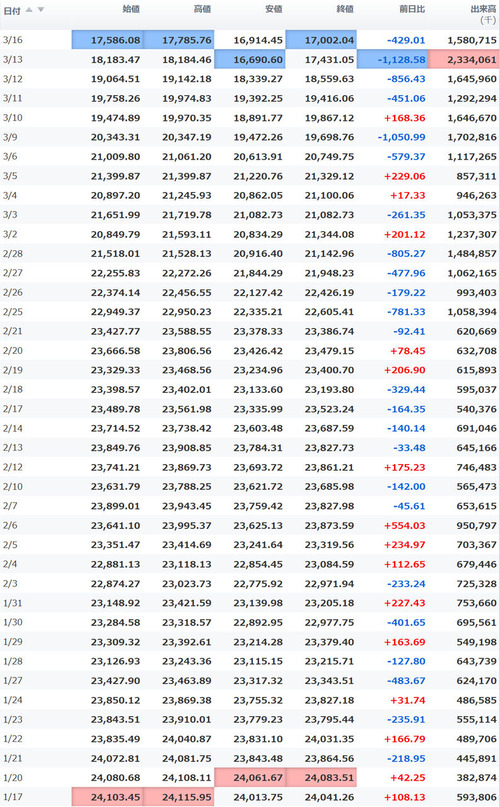Click the low price 23,133.60

[258, 390]
